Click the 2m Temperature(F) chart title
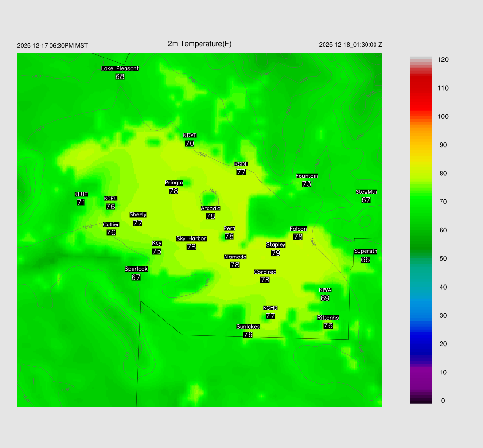This screenshot has width=483, height=448. click(200, 44)
